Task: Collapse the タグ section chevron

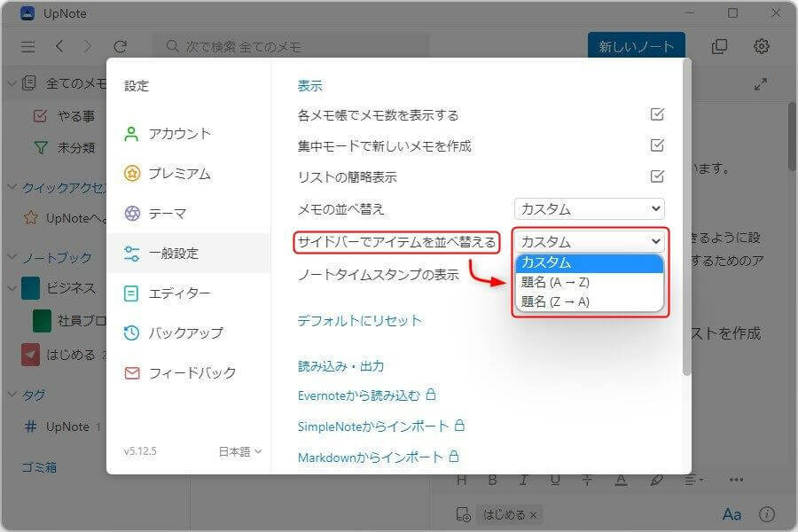Action: point(12,394)
